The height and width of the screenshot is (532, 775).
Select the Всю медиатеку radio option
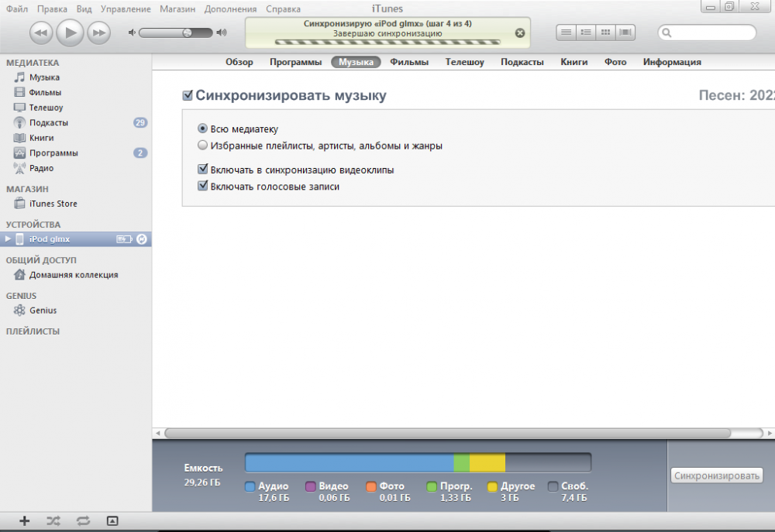point(202,129)
